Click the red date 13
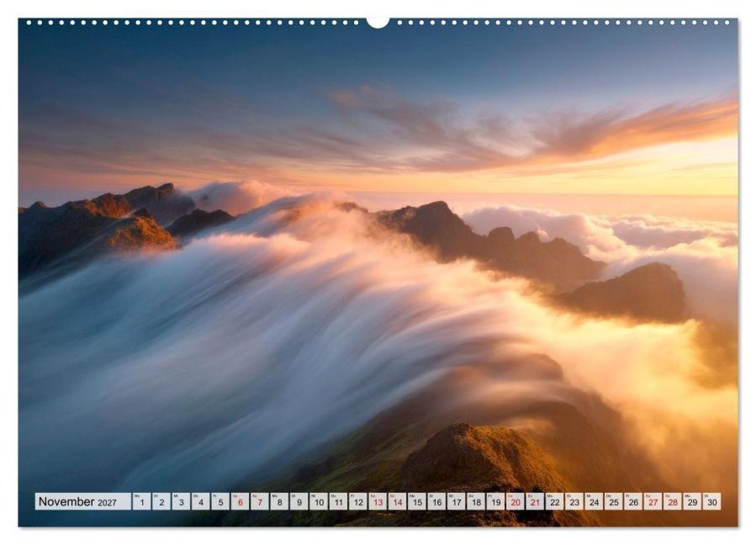Viewport: 756px width, 545px height. pyautogui.click(x=378, y=501)
